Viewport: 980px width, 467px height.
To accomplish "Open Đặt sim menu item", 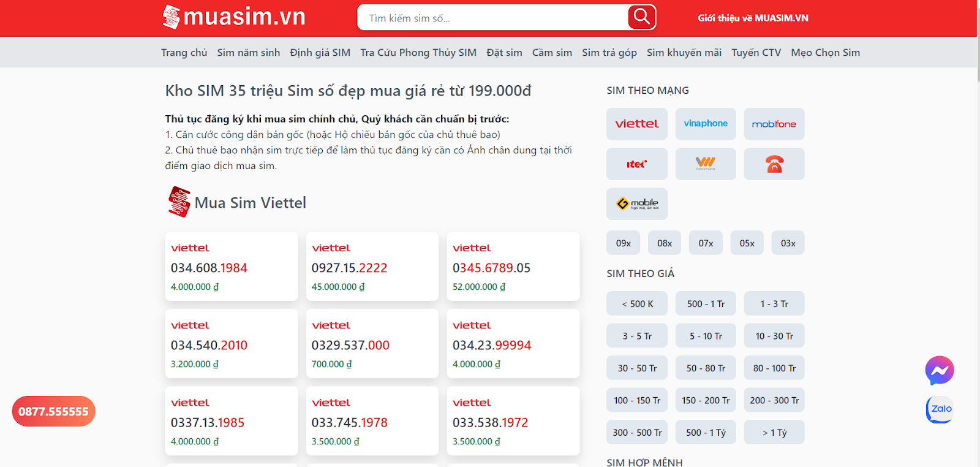I will 504,53.
